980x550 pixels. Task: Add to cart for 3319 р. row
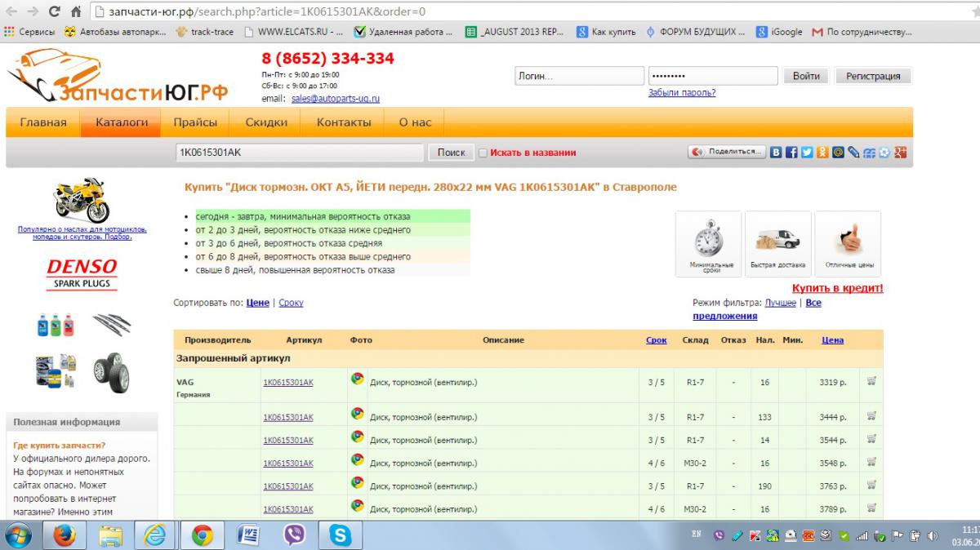point(871,380)
